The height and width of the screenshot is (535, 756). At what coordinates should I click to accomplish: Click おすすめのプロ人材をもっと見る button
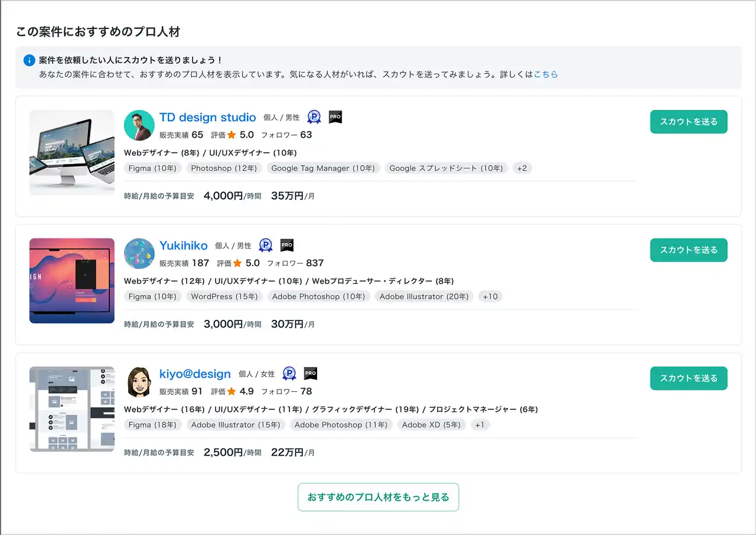coord(378,497)
